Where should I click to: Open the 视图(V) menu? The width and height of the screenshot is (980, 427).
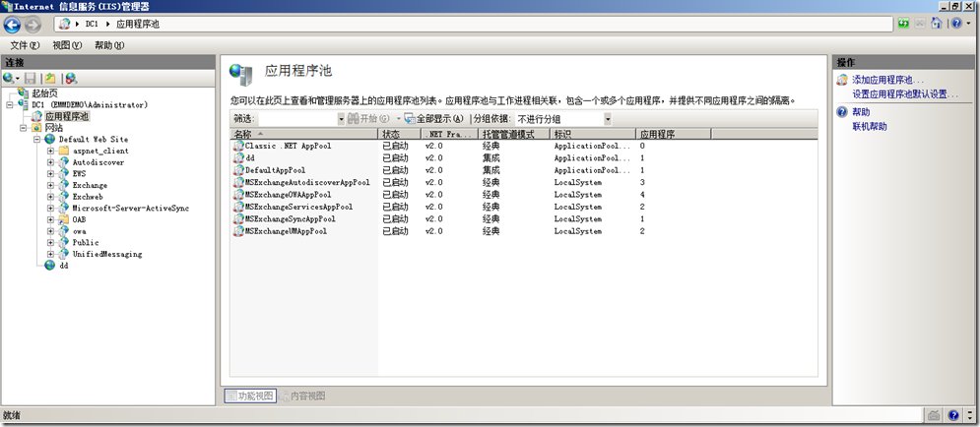pyautogui.click(x=67, y=45)
